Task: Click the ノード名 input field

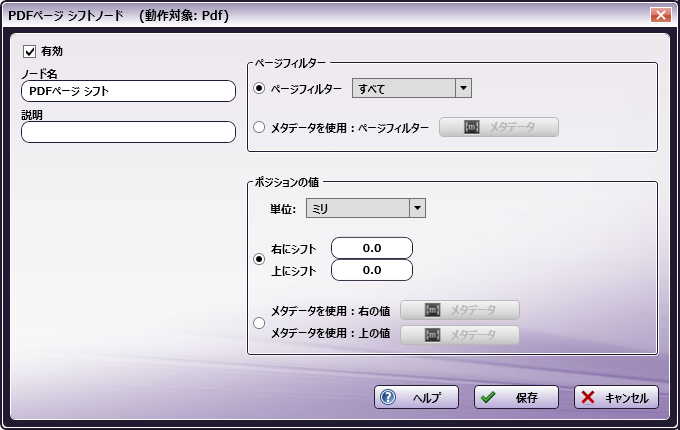Action: pyautogui.click(x=128, y=91)
